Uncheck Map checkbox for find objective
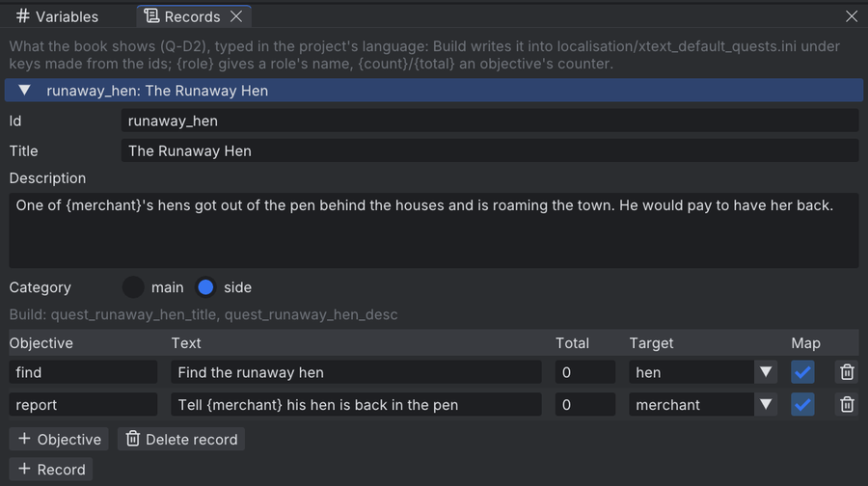Image resolution: width=868 pixels, height=486 pixels. 802,372
